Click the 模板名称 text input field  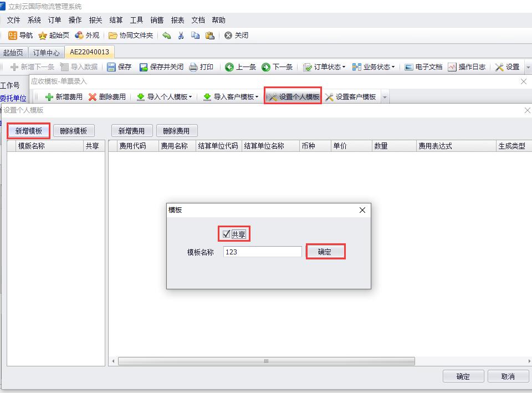pos(262,252)
